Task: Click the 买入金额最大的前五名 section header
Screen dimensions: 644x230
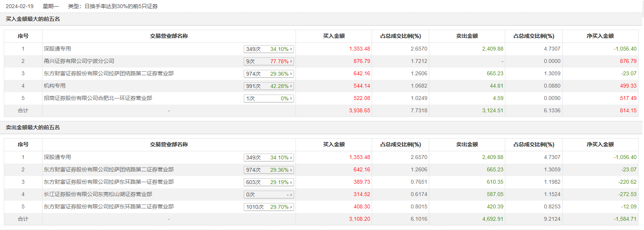Action: tap(33, 19)
